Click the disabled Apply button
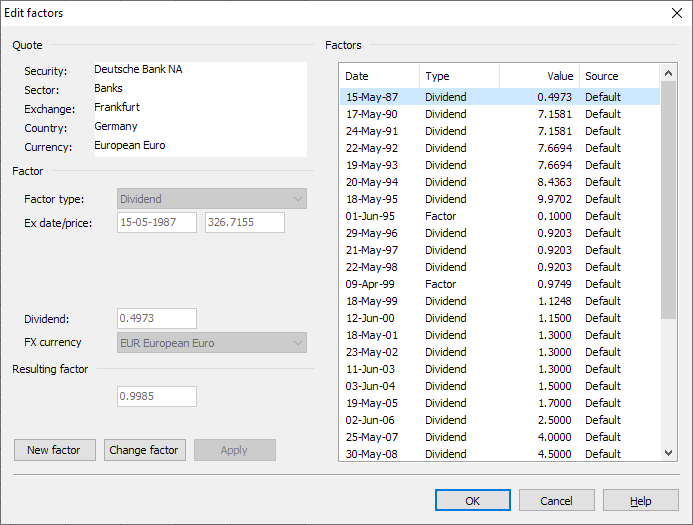Image resolution: width=693 pixels, height=525 pixels. click(234, 450)
